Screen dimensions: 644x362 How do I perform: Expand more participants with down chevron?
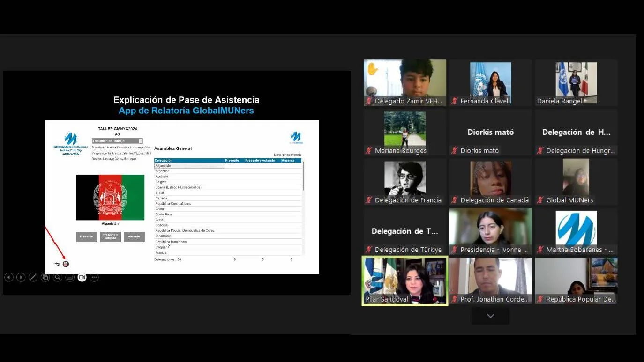(490, 316)
